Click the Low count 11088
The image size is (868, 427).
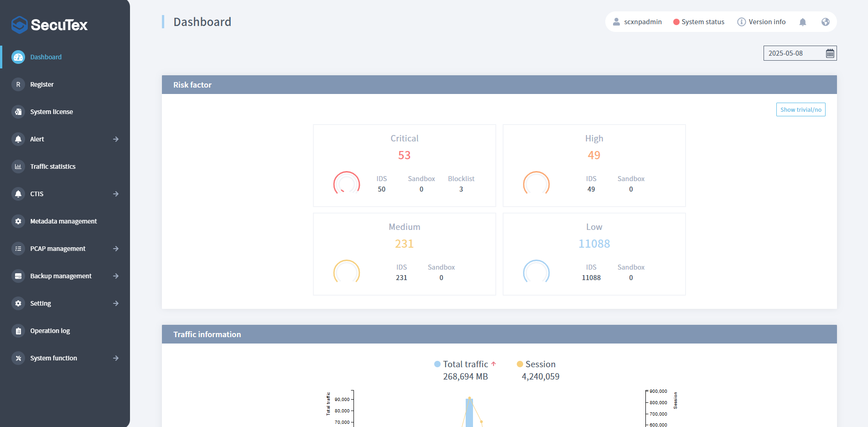tap(594, 244)
